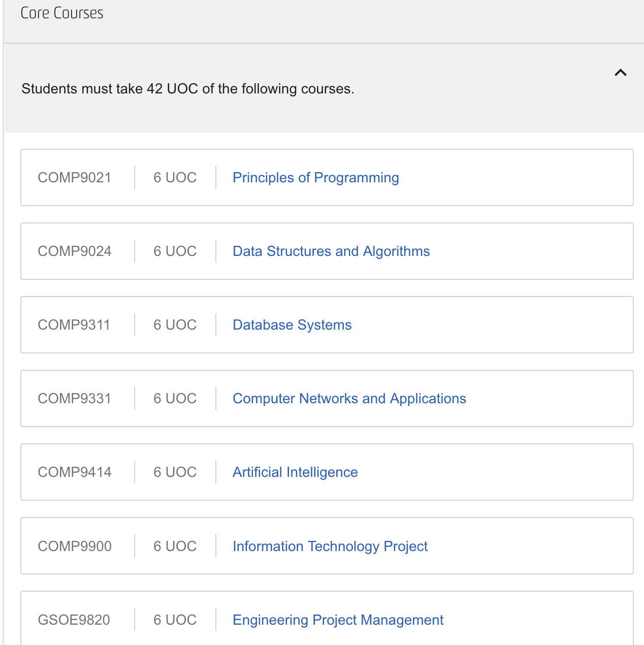Image resolution: width=644 pixels, height=645 pixels.
Task: Open Principles of Programming link
Action: click(x=315, y=178)
